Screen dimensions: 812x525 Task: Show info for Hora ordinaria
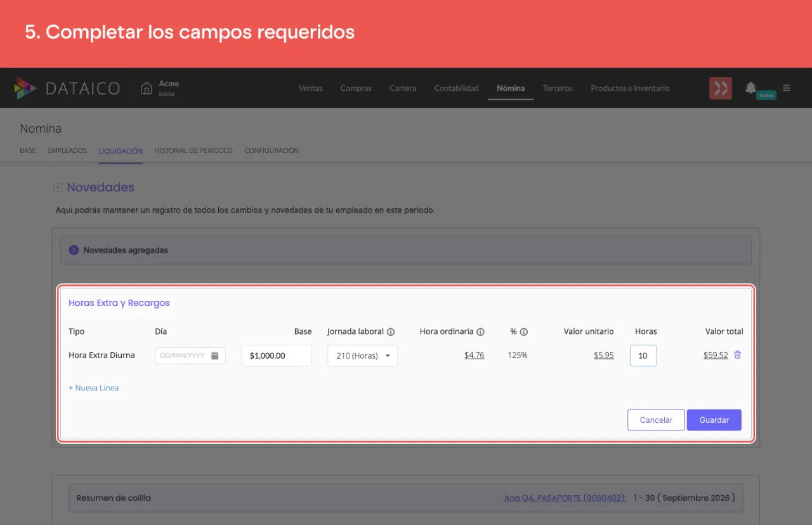[x=480, y=331]
